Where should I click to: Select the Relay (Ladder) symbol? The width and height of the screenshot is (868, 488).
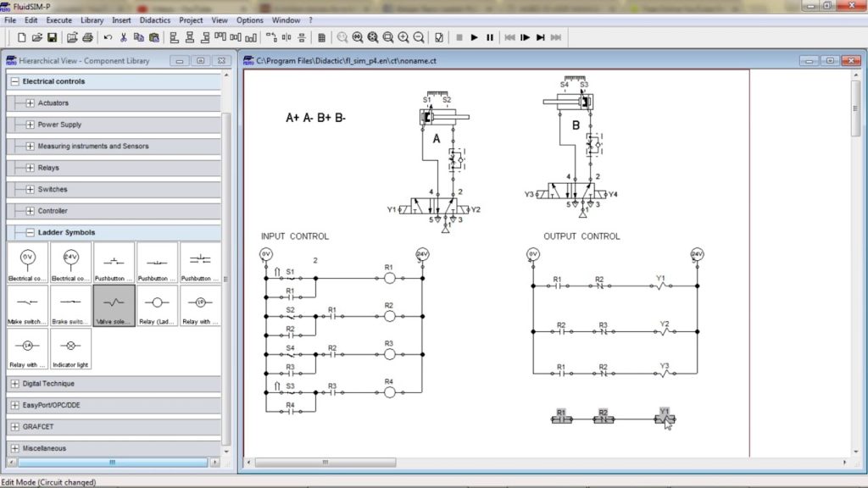coord(157,305)
